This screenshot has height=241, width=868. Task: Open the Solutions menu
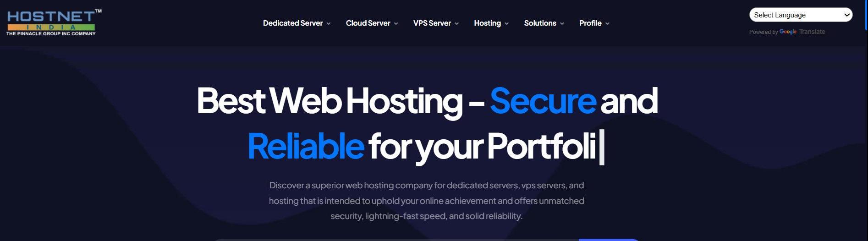point(540,23)
